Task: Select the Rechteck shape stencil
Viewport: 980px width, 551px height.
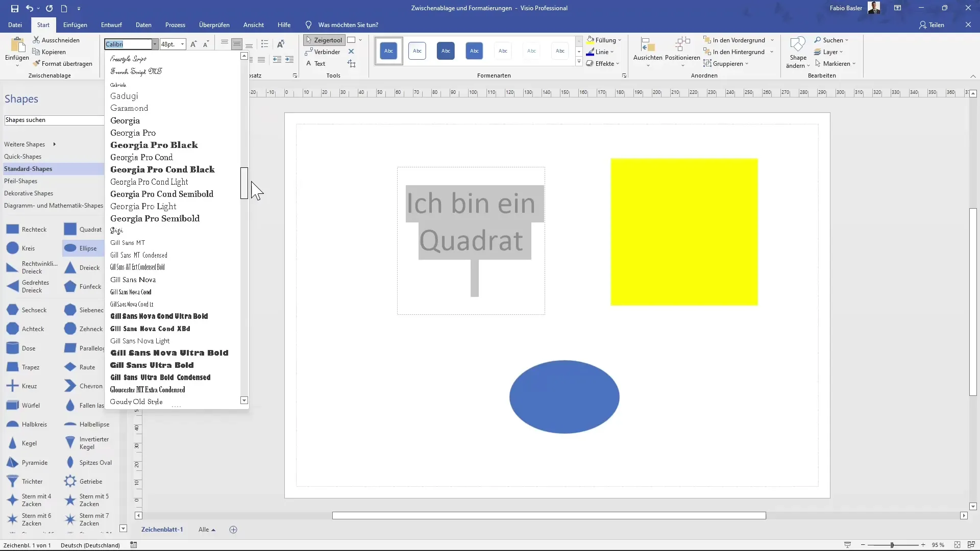Action: (x=27, y=230)
